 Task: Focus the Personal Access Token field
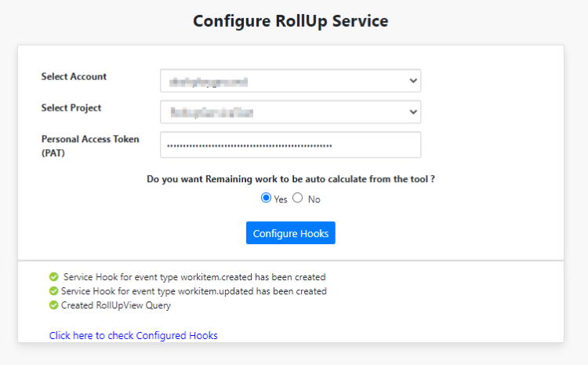290,145
